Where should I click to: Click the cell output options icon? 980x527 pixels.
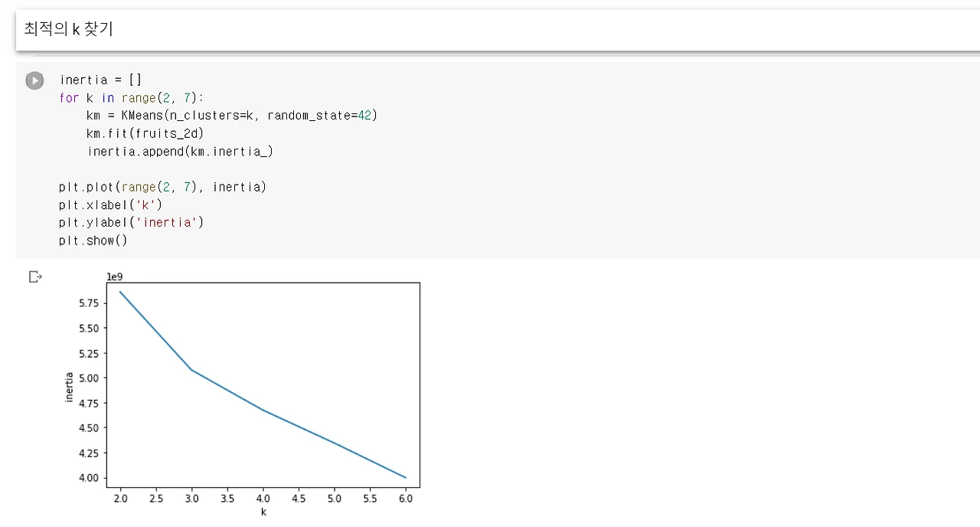(35, 277)
